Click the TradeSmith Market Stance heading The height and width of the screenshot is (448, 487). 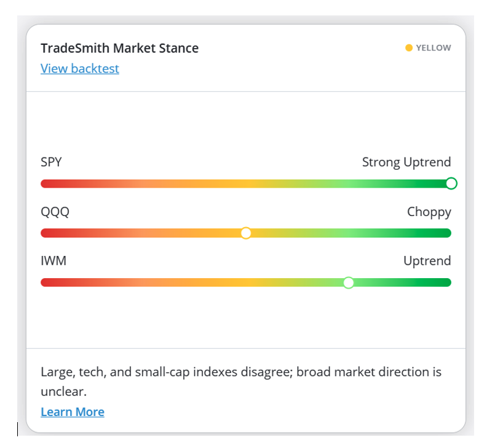coord(119,48)
